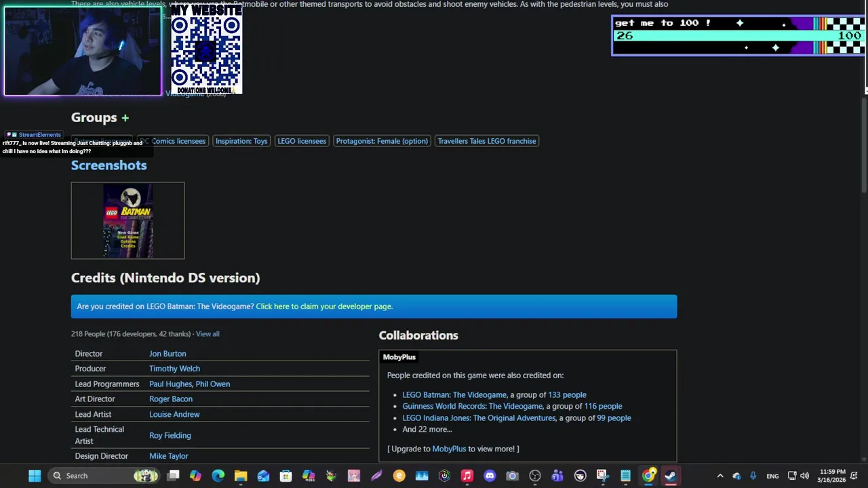The width and height of the screenshot is (868, 488).
Task: Open Task View on the taskbar
Action: coord(173,476)
